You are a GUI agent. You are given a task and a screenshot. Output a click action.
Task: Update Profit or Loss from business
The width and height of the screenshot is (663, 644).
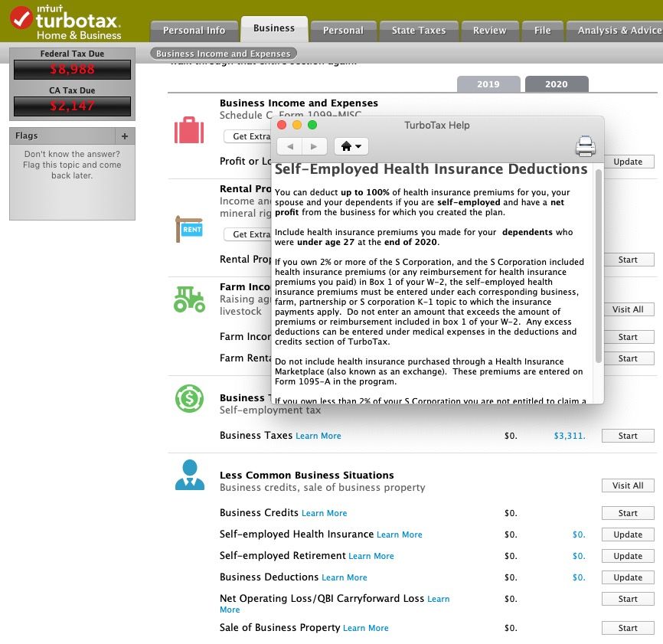point(628,162)
